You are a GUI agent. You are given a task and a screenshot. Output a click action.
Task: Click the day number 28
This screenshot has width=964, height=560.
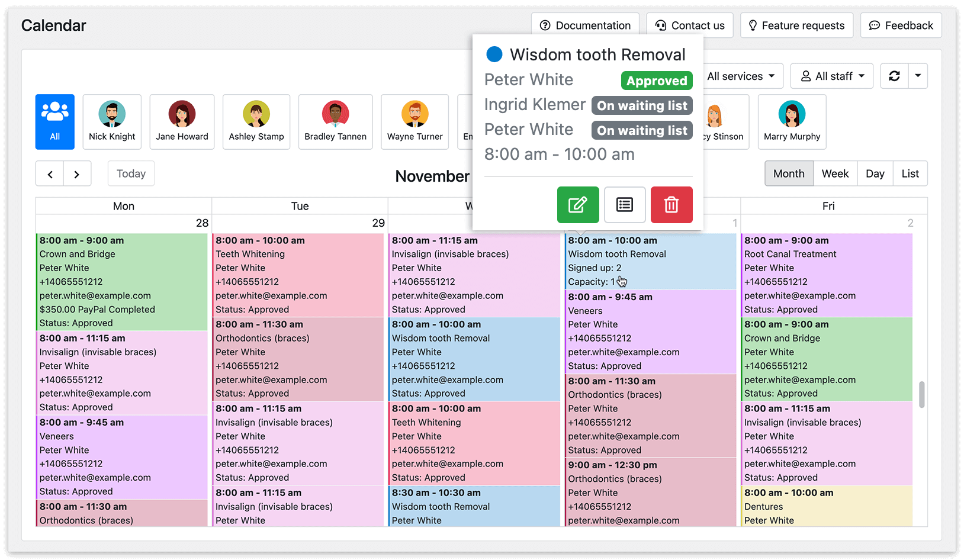(202, 223)
